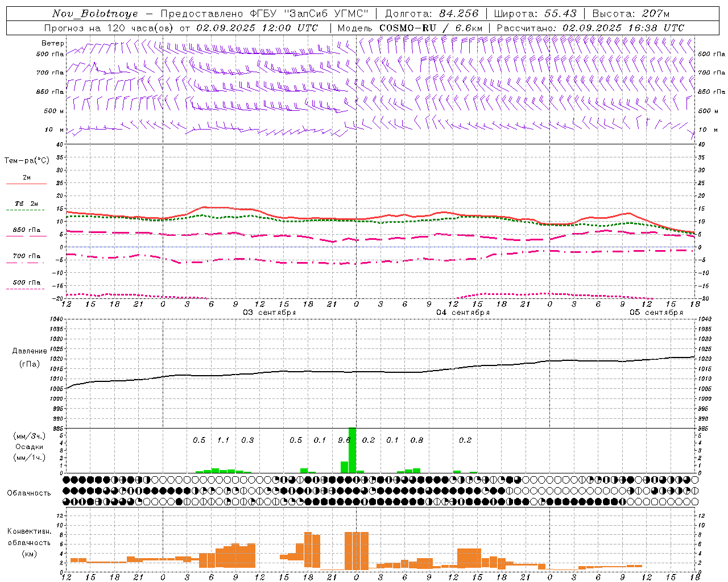Click the (мм/3ч.) precipitation unit label

pyautogui.click(x=29, y=436)
